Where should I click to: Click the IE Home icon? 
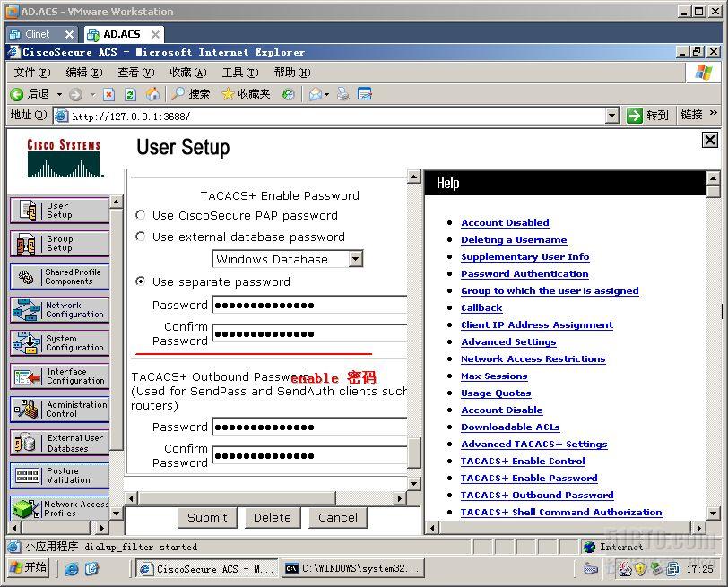click(152, 94)
